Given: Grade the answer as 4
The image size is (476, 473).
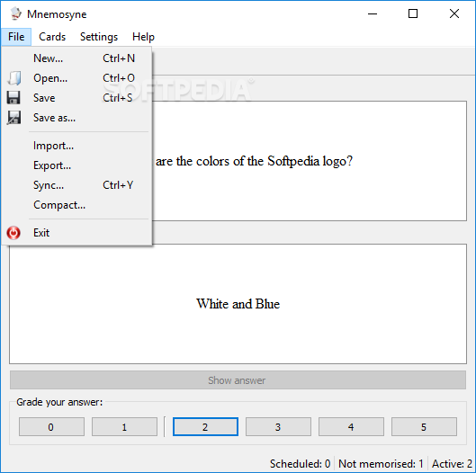Looking at the screenshot, I should coord(351,427).
